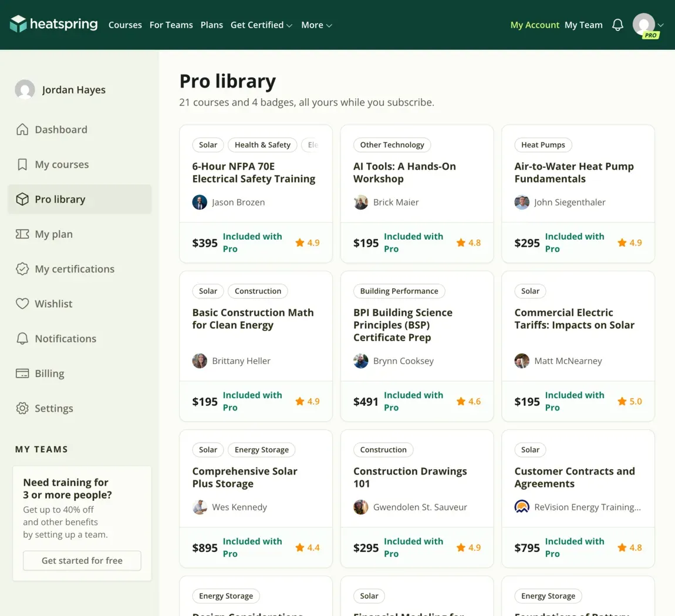Go to My Team
This screenshot has height=616, width=675.
click(583, 25)
